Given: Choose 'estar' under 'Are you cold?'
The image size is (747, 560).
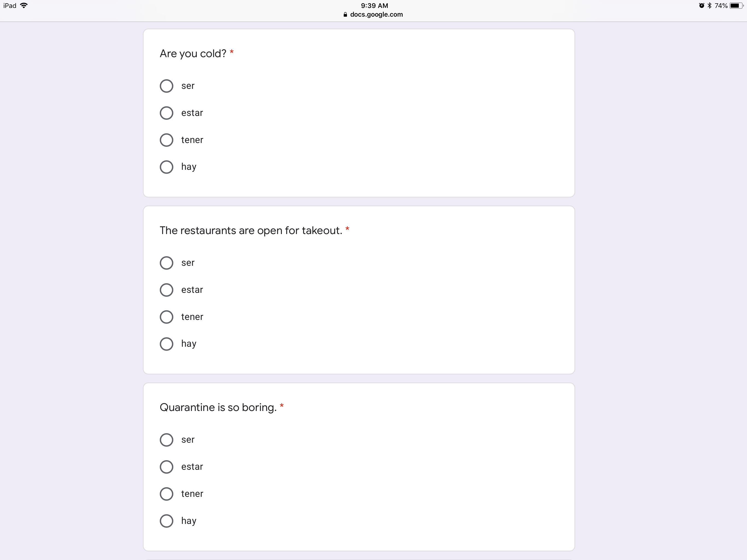Looking at the screenshot, I should [167, 113].
